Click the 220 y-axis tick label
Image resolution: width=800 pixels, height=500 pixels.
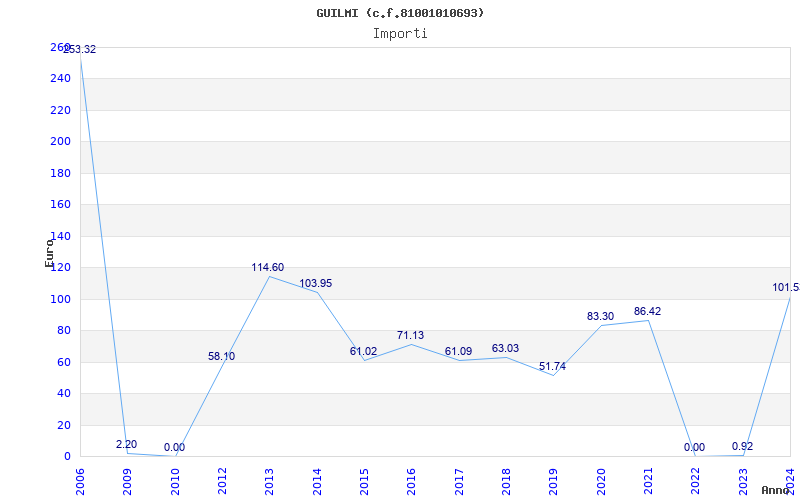coord(60,110)
